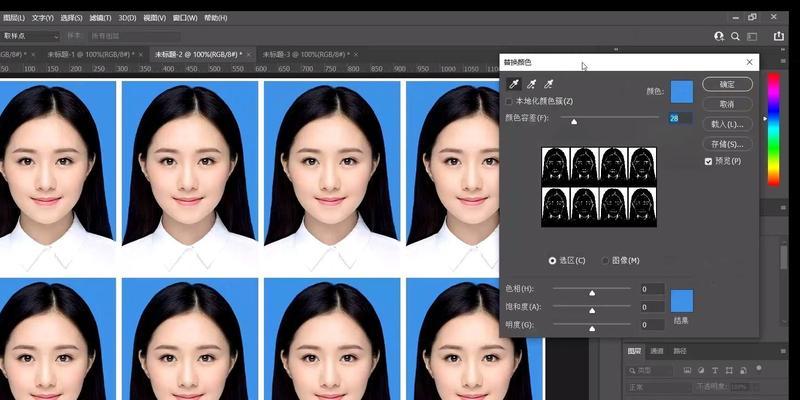Viewport: 800px width, 400px height.
Task: Open the workspace switcher icon
Action: 752,36
